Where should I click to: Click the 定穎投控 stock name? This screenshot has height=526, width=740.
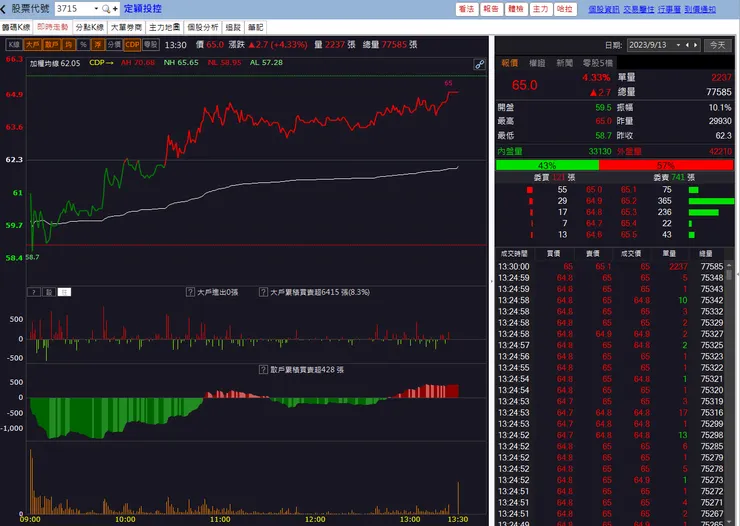click(143, 9)
